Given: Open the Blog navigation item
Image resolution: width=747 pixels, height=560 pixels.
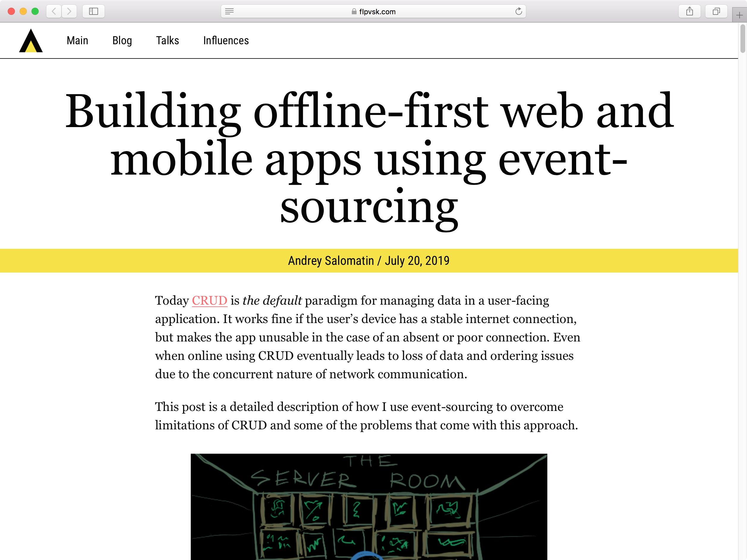Looking at the screenshot, I should [x=122, y=40].
